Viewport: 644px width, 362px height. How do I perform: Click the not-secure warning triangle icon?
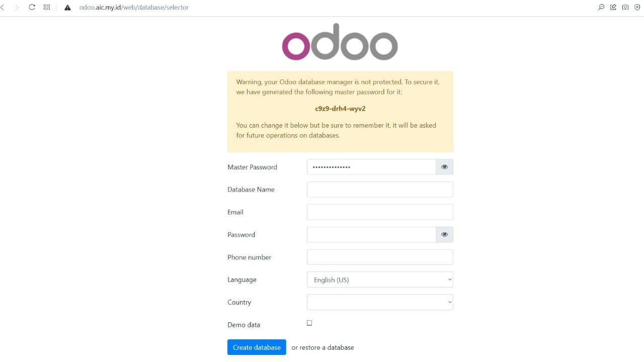click(67, 8)
